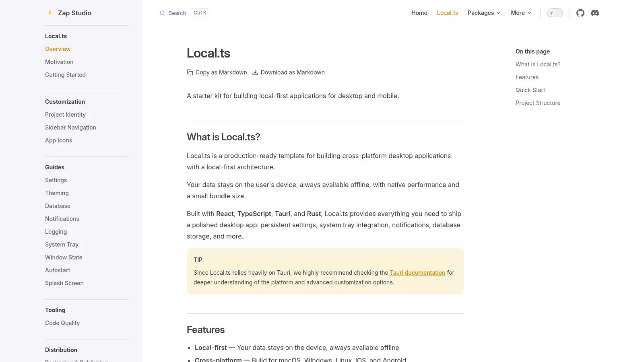The image size is (644, 362).
Task: Open the Splash Screen guide
Action: [x=64, y=283]
